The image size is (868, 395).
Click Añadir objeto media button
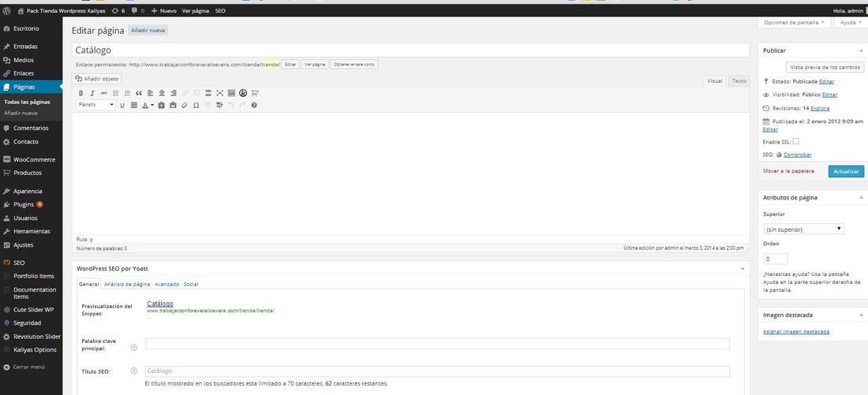tap(97, 79)
